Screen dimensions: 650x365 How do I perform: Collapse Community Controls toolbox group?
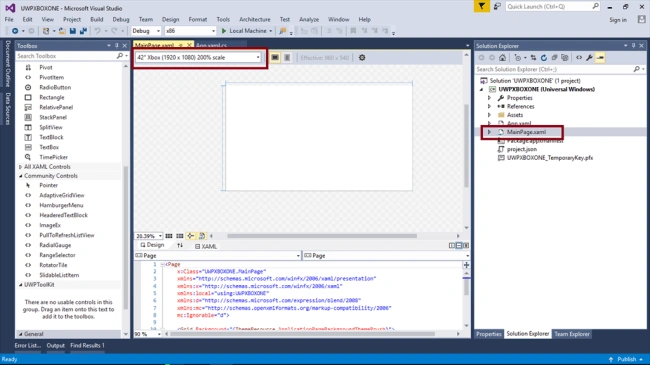[x=20, y=176]
